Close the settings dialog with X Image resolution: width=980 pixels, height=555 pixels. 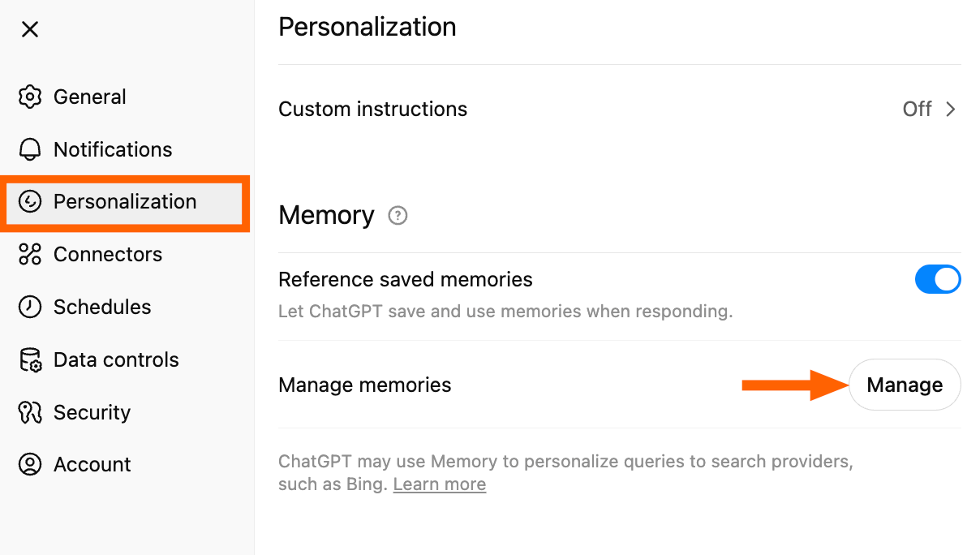(x=30, y=30)
